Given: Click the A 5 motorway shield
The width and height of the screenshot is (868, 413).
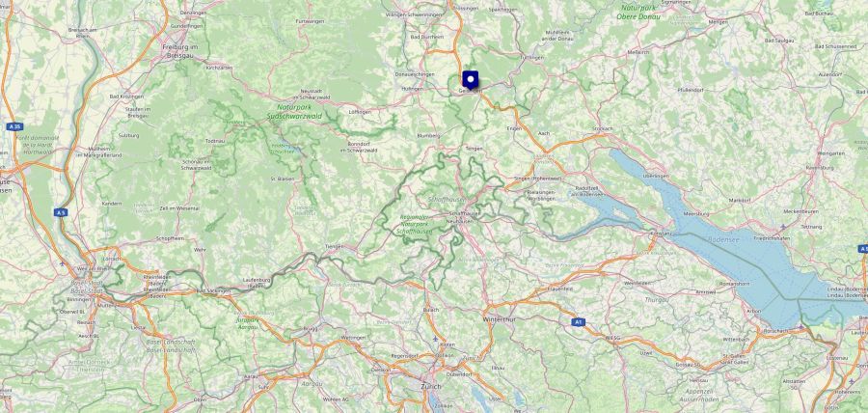Looking at the screenshot, I should 61,212.
